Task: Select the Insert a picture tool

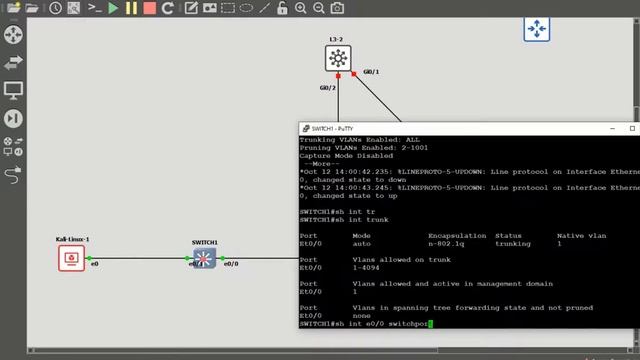Action: tap(209, 8)
